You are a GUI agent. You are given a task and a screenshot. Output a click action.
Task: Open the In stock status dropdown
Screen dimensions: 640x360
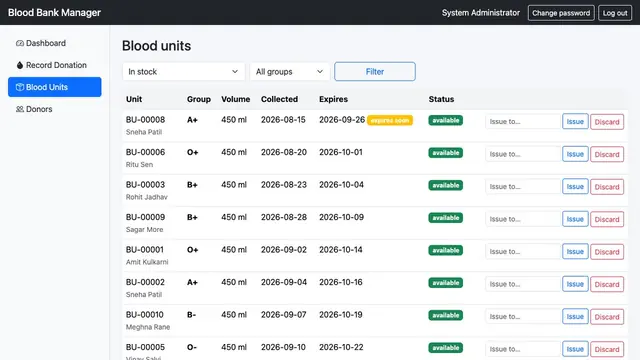(x=184, y=71)
